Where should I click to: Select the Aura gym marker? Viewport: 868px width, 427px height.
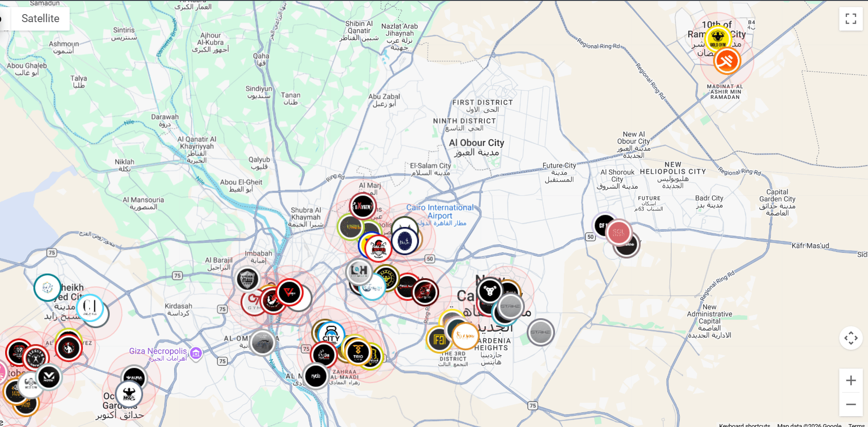pos(134,378)
